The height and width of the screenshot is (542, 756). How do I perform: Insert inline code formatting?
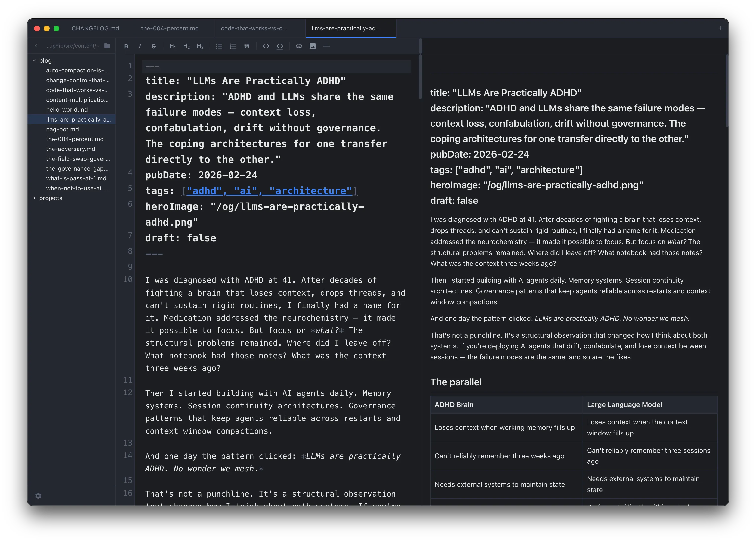coord(266,46)
